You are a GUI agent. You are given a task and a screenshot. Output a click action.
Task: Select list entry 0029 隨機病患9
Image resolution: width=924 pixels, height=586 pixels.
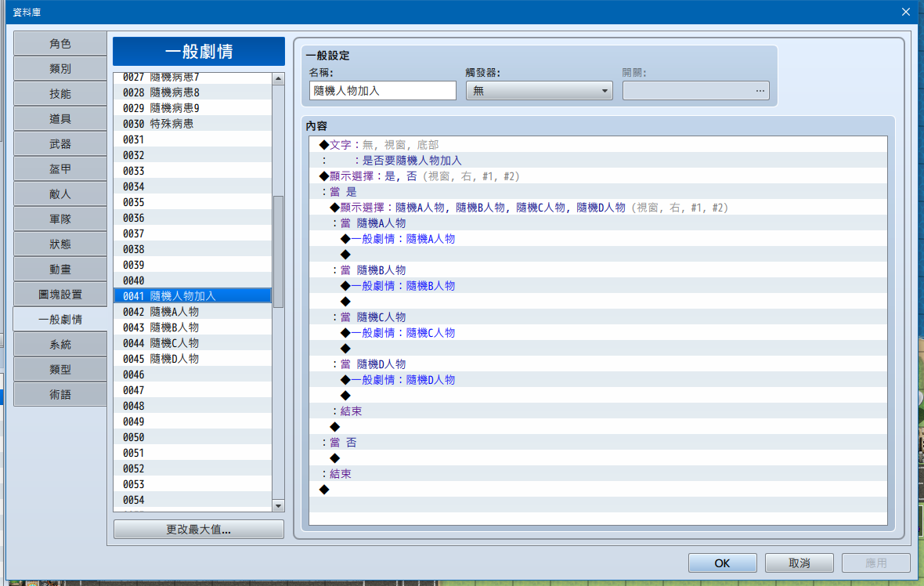tap(193, 108)
